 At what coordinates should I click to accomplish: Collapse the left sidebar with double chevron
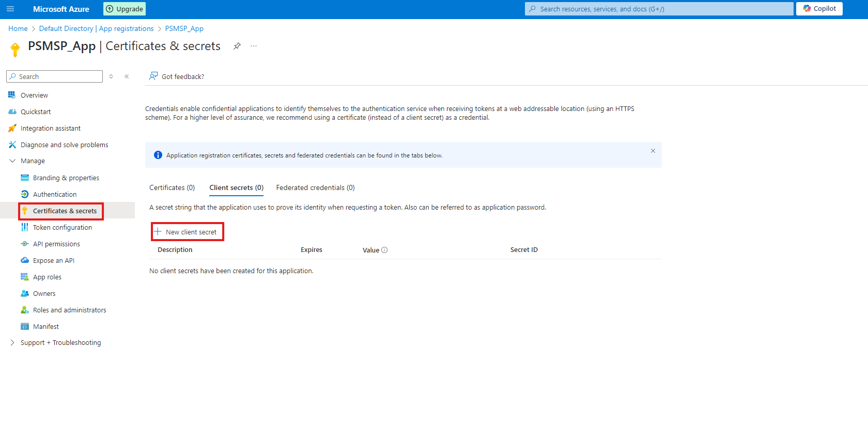tap(127, 76)
